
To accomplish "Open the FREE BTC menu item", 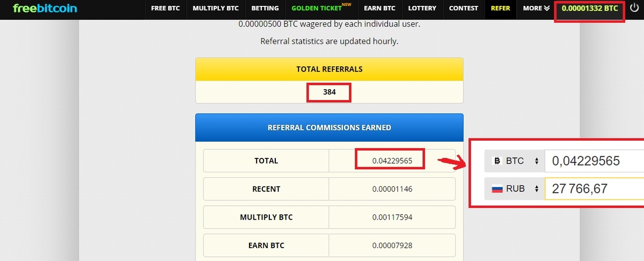I will pyautogui.click(x=166, y=9).
